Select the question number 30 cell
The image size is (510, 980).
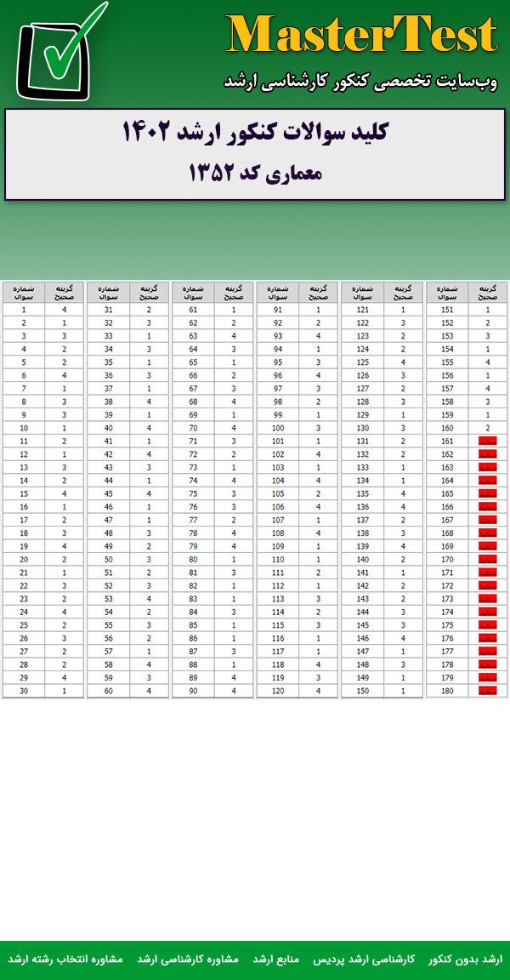click(24, 691)
